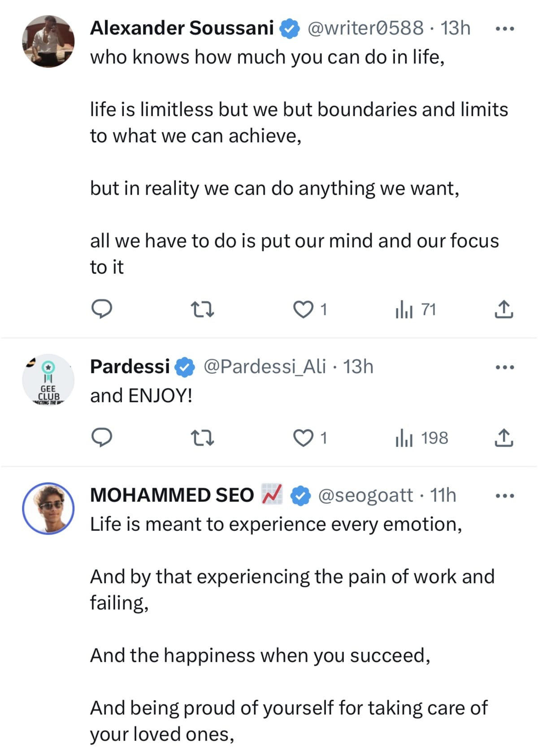Open the @seogoatt profile handle
Viewport: 538px width, 756px height.
(365, 495)
